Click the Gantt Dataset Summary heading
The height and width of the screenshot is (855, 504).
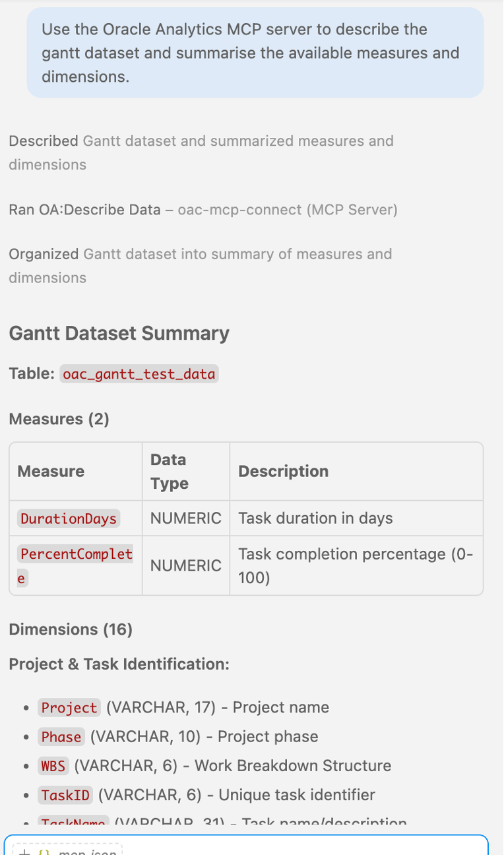pos(119,333)
